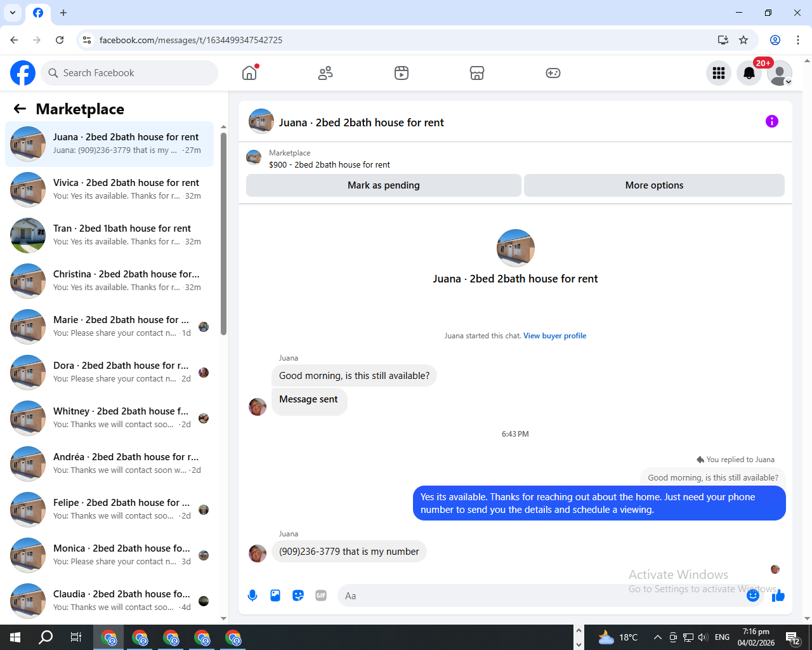Click the '(909)236-3779 that is my number' message
Viewport: 812px width, 650px height.
349,552
